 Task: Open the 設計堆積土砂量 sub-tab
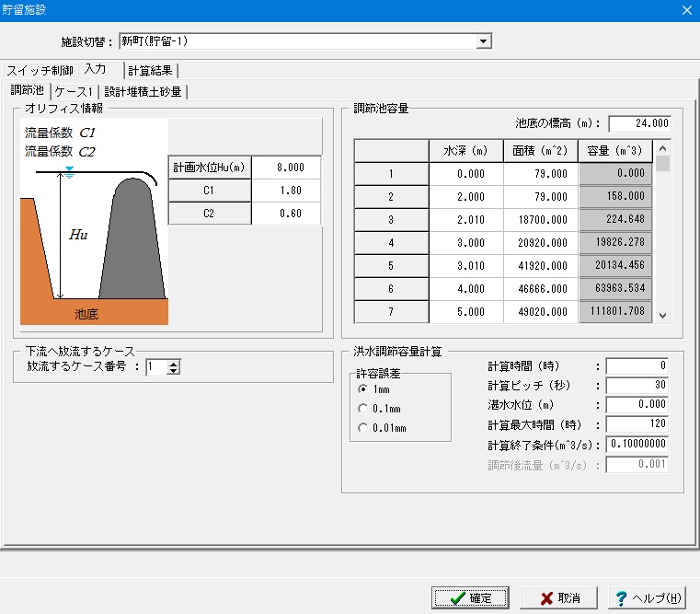coord(143,91)
